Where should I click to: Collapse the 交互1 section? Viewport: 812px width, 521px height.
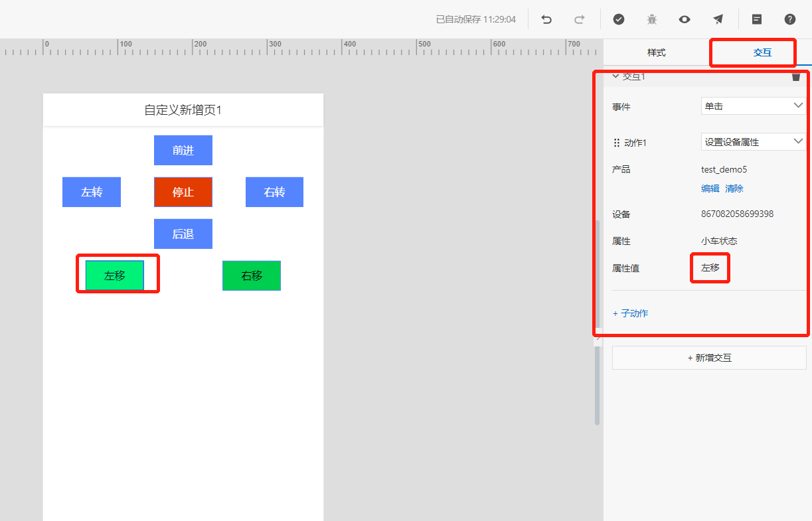(615, 76)
